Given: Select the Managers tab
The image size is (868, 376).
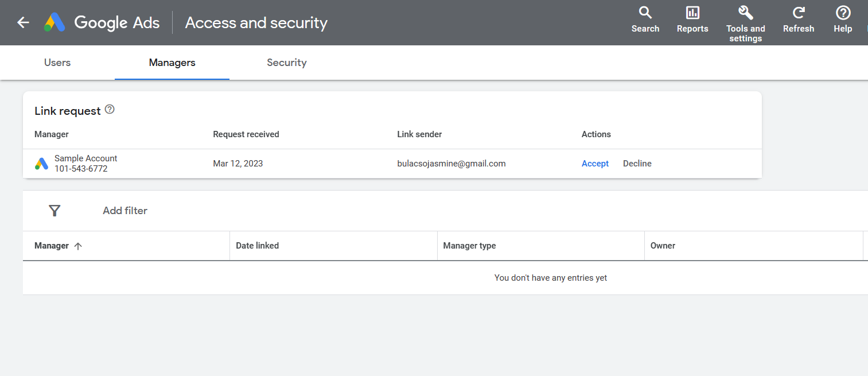Looking at the screenshot, I should pyautogui.click(x=172, y=63).
